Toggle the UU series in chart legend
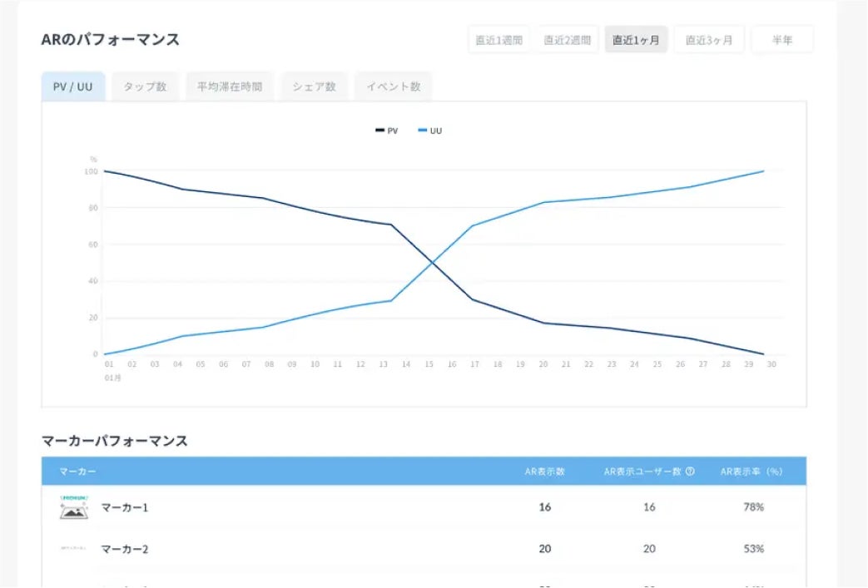Image resolution: width=868 pixels, height=588 pixels. pyautogui.click(x=430, y=131)
